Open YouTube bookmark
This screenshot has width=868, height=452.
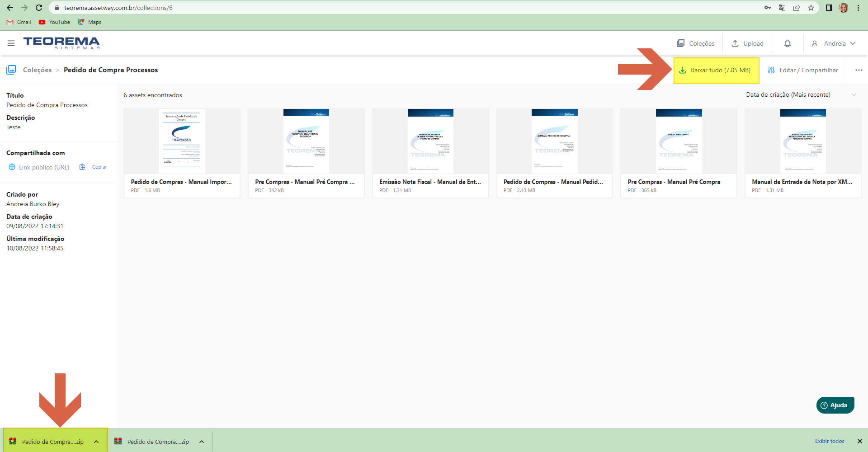pyautogui.click(x=54, y=22)
